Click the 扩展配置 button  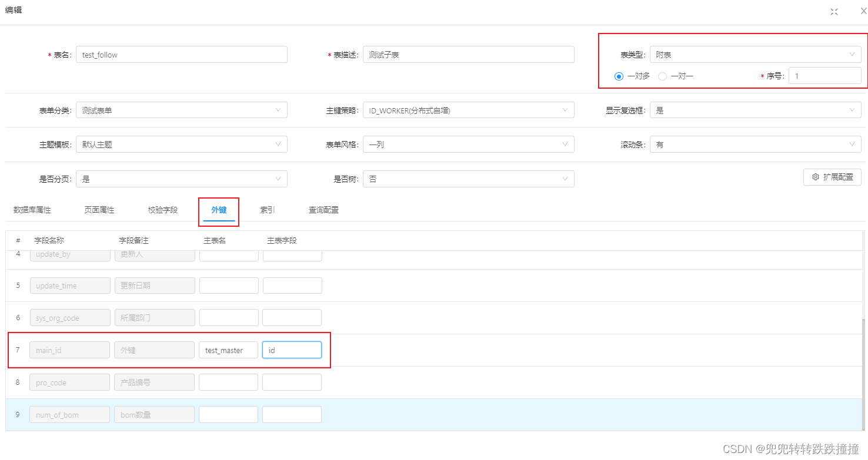click(832, 177)
